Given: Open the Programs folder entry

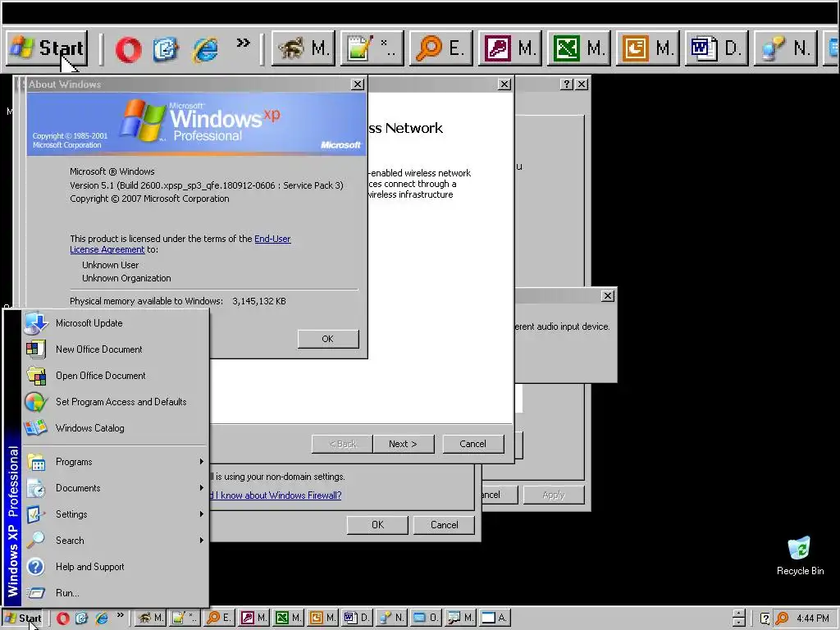Looking at the screenshot, I should pyautogui.click(x=115, y=462).
